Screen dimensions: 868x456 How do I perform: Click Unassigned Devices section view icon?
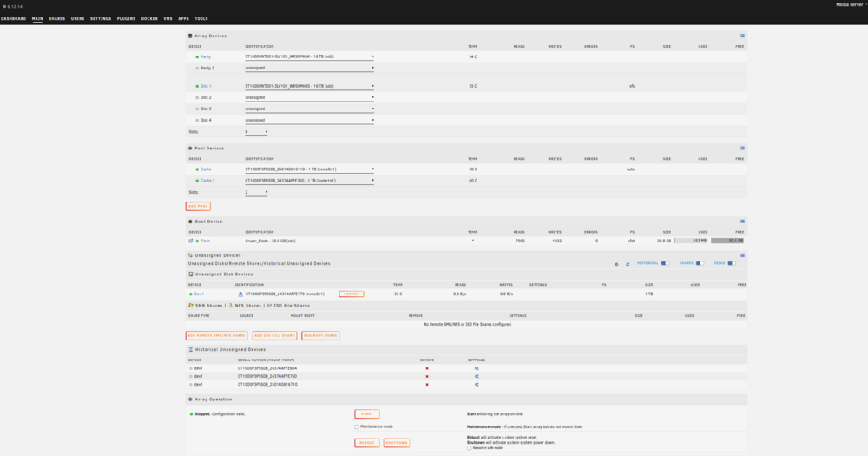pos(742,256)
